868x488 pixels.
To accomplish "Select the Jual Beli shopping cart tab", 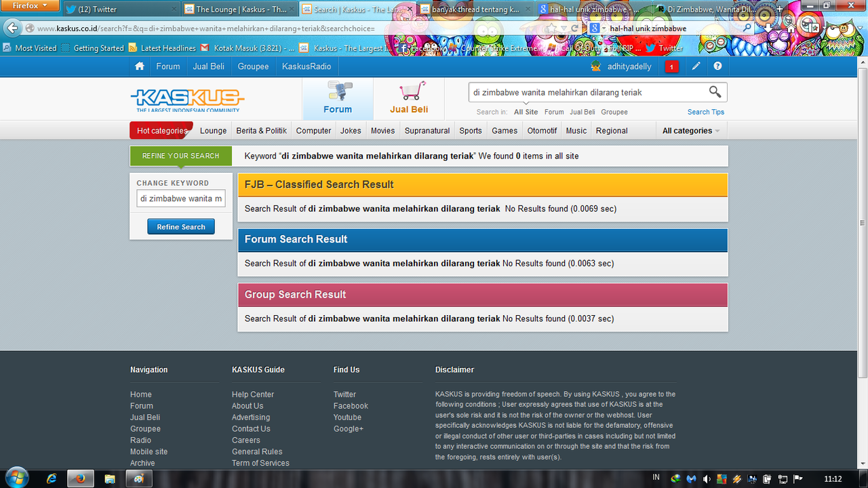I will [x=409, y=99].
